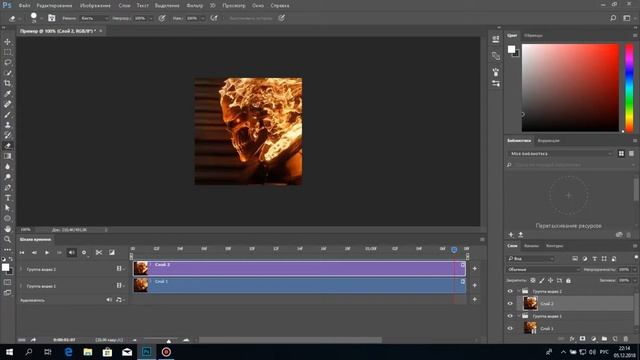Click the scissors split-at-playhead icon
This screenshot has height=360, width=640.
pos(99,253)
